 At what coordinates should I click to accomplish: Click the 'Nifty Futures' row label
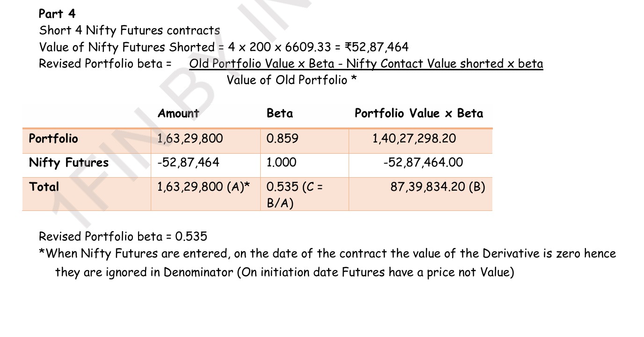point(68,163)
